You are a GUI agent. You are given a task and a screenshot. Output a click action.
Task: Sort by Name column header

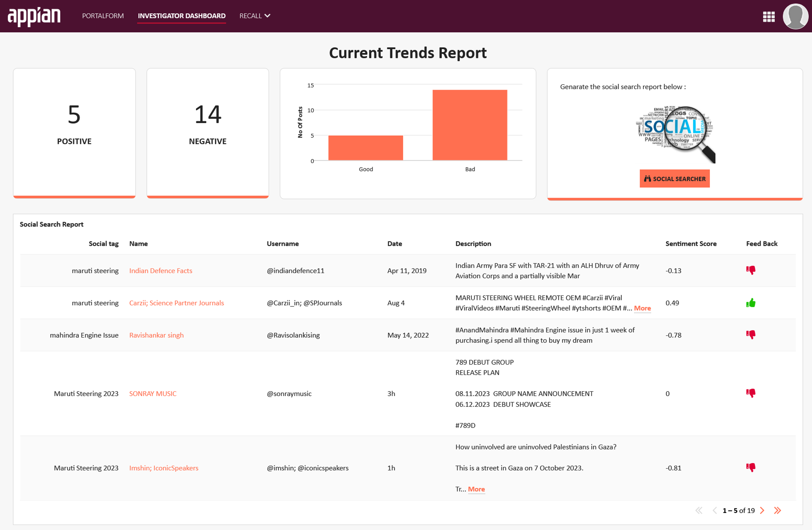139,244
